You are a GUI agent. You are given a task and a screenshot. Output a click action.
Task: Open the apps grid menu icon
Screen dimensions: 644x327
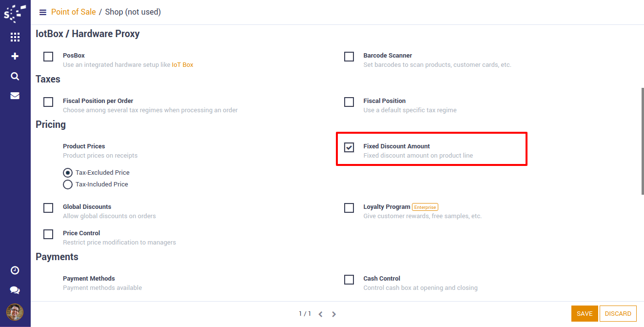[15, 37]
